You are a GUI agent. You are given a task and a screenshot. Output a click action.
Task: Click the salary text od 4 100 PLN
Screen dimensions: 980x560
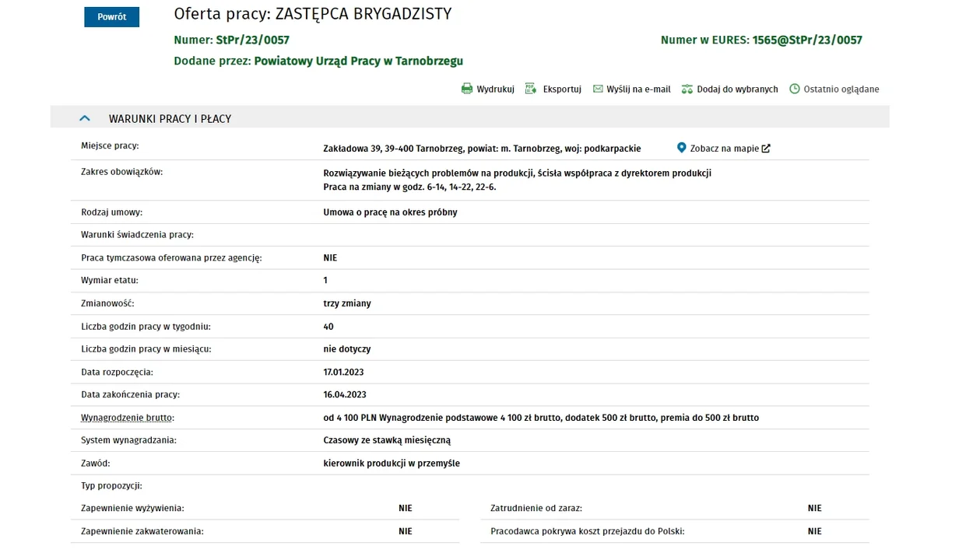tap(350, 418)
